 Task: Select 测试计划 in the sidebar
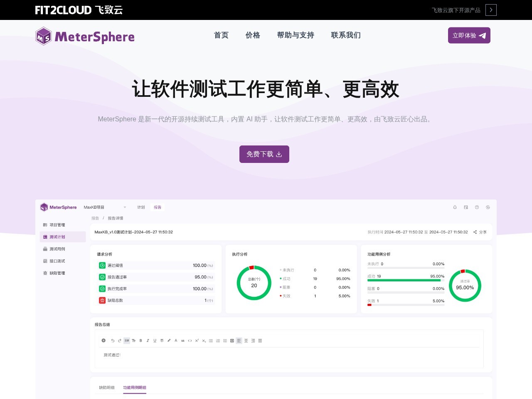click(63, 237)
